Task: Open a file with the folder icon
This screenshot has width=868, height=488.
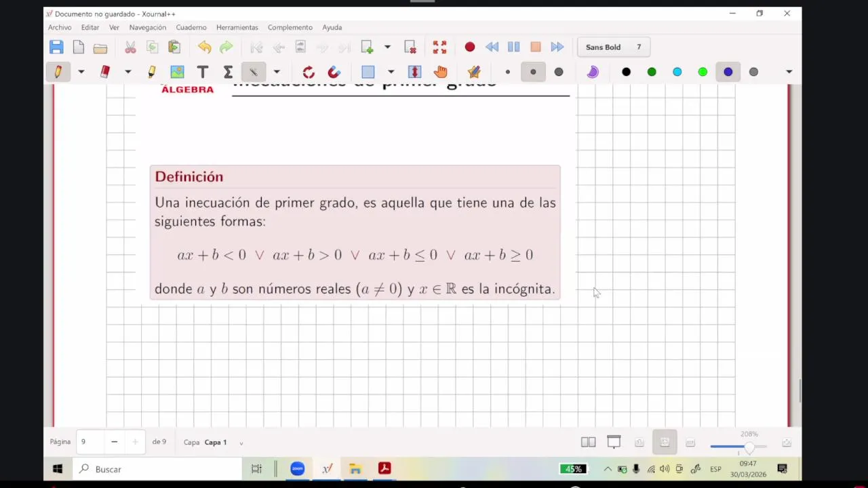Action: coord(100,47)
